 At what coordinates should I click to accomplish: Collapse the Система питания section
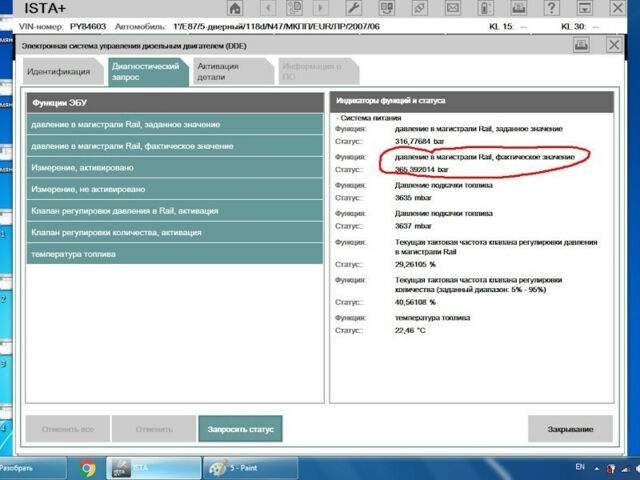369,118
